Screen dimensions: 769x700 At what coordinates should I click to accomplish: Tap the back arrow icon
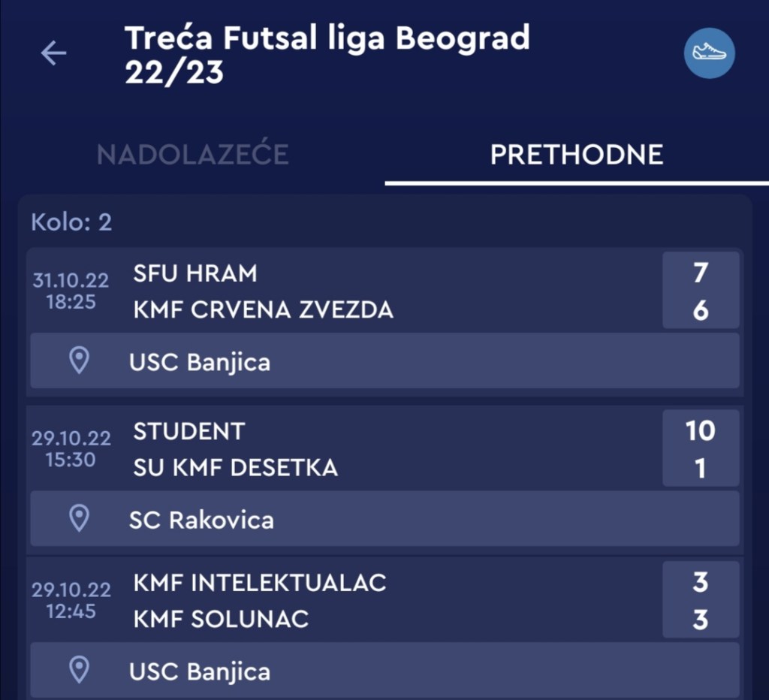point(53,53)
